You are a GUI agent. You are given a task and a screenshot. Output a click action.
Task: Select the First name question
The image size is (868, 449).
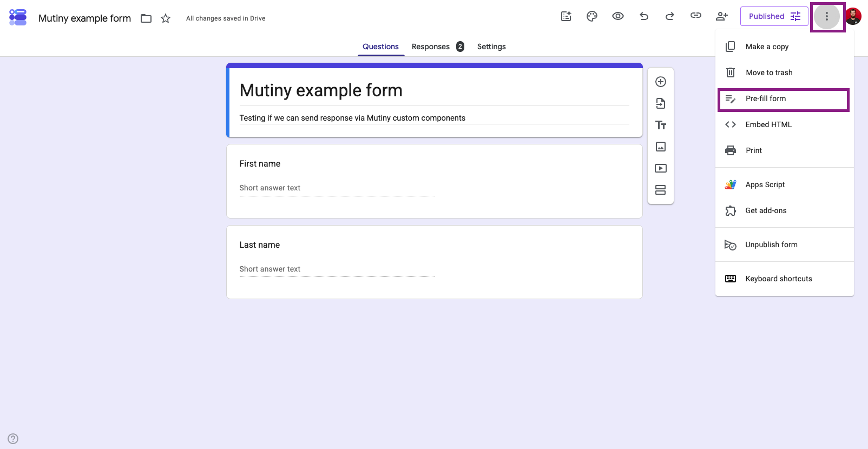[x=435, y=181]
